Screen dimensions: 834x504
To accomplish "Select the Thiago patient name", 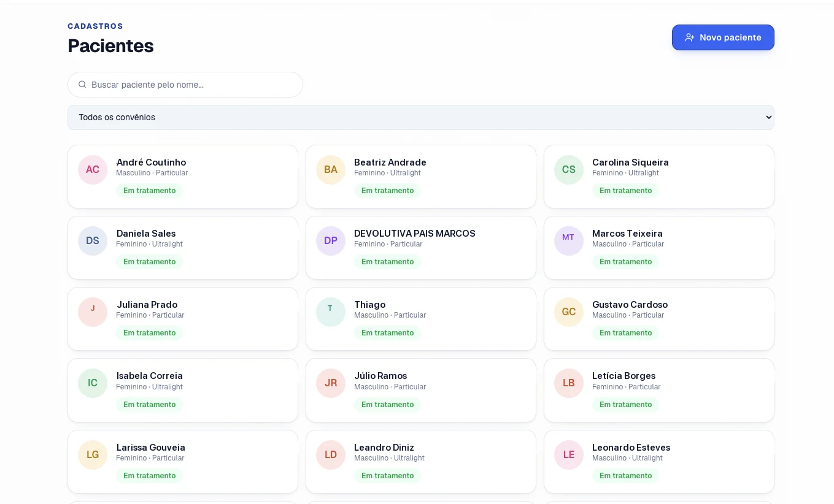I will 370,305.
